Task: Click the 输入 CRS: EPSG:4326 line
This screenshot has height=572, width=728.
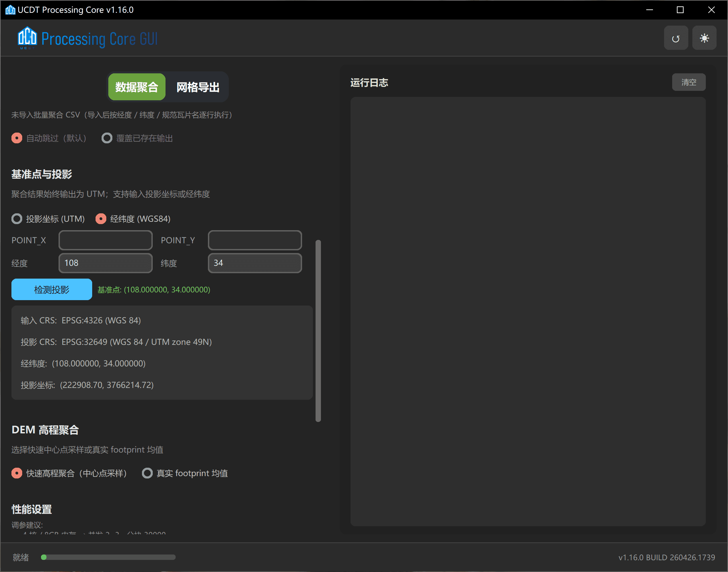Action: (x=81, y=320)
